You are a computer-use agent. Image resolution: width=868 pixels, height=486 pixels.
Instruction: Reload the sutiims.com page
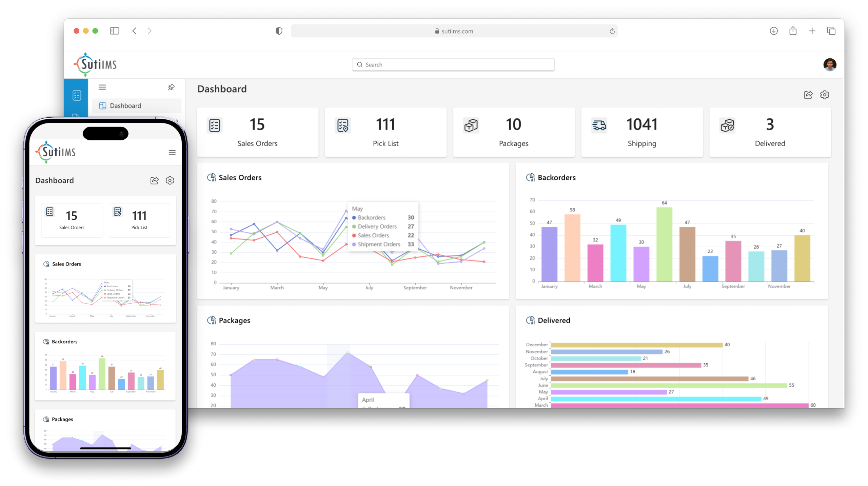click(x=612, y=31)
